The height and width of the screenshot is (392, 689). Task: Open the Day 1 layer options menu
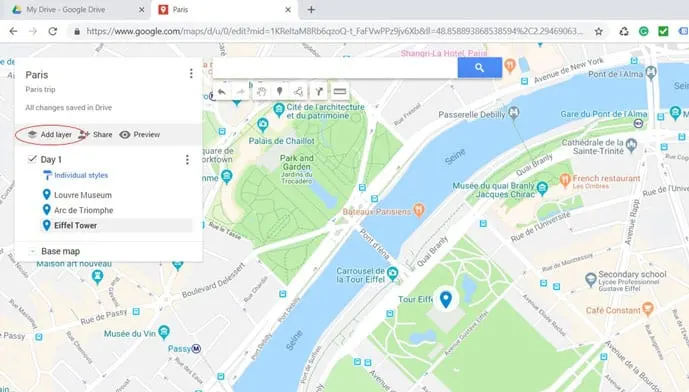187,160
